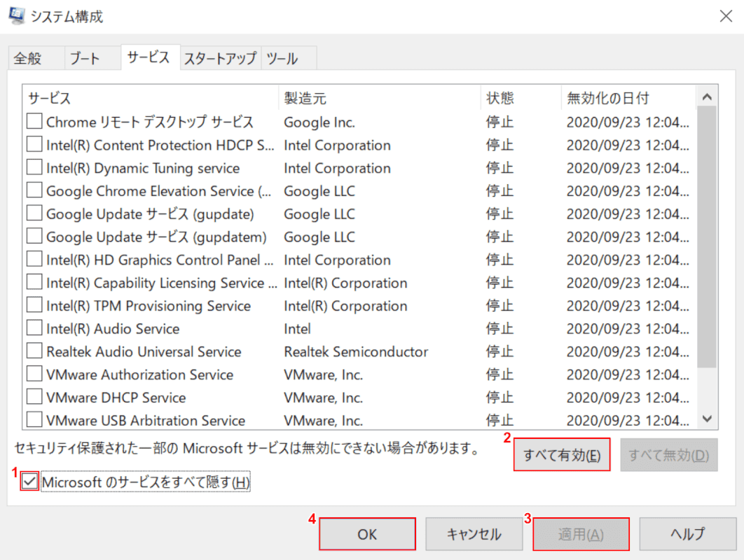
Task: Uncheck Microsoft のサービスをすべて隠す checkbox
Action: (29, 482)
